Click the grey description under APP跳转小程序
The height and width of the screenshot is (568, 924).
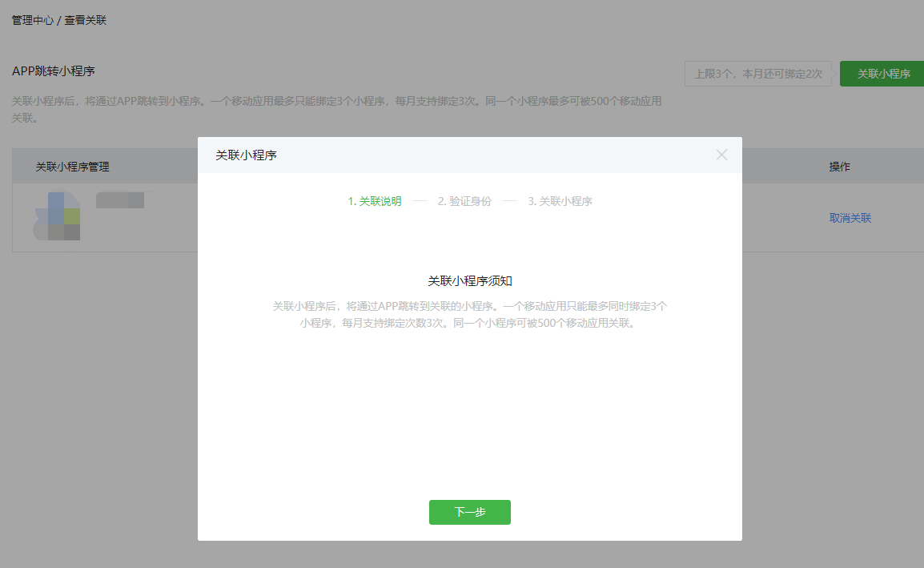tap(336, 110)
